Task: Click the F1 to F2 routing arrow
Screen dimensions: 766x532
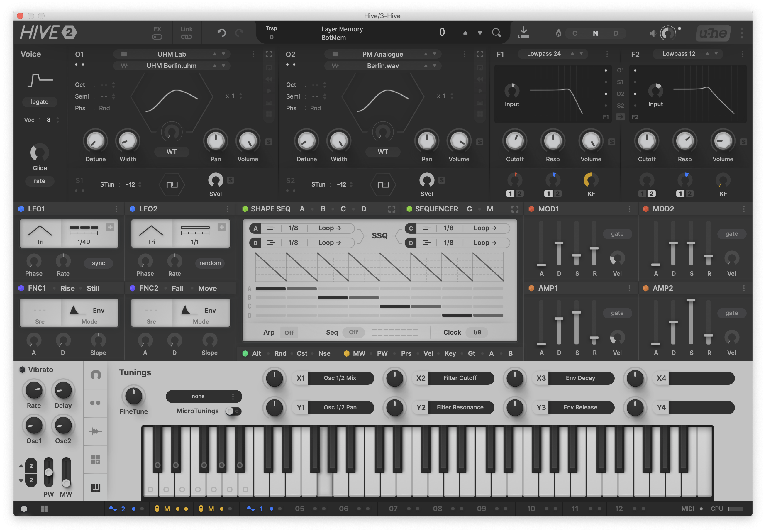Action: (620, 117)
